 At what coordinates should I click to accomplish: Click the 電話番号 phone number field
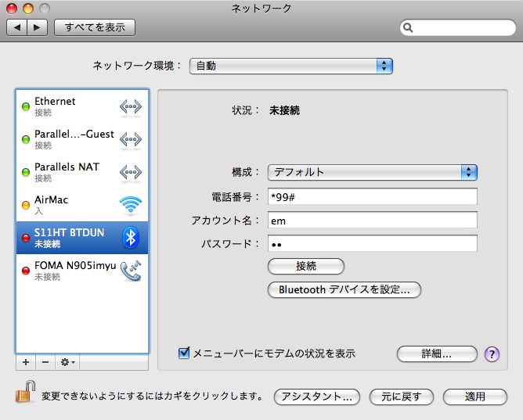pos(372,196)
